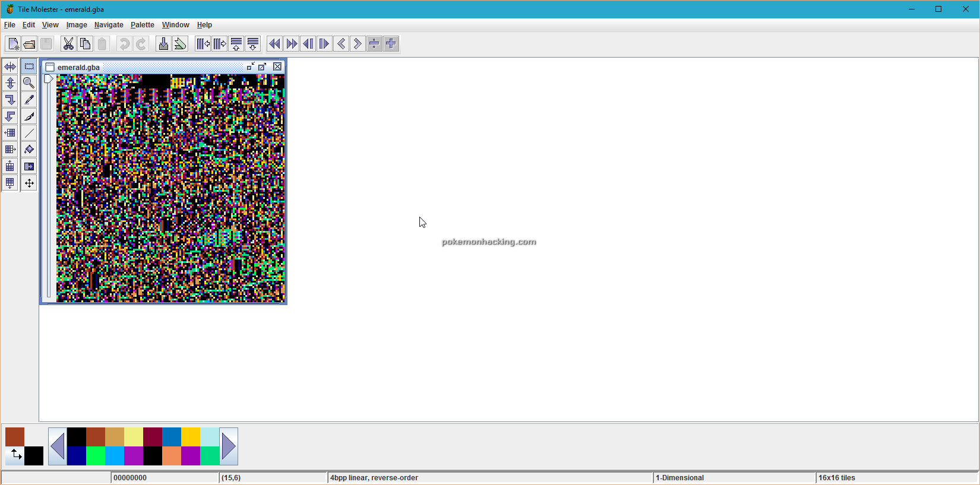Click the Shift tiles up tool
Screen dimensions: 980x485
click(10, 166)
